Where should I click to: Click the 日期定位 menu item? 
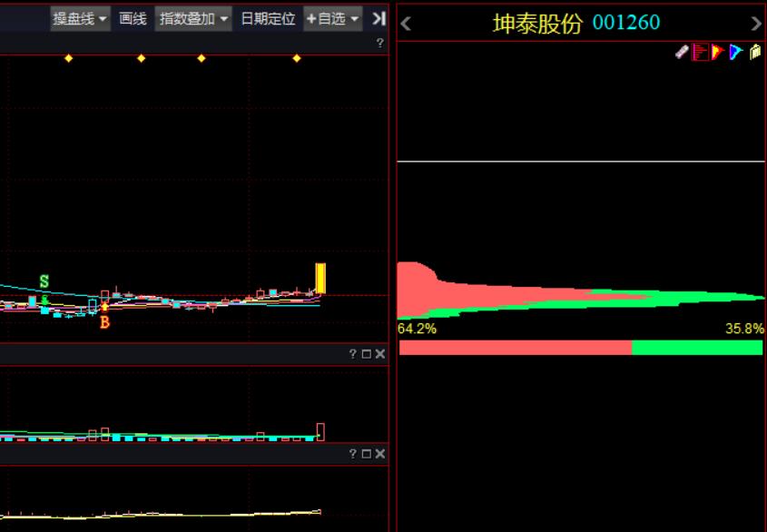click(x=268, y=17)
